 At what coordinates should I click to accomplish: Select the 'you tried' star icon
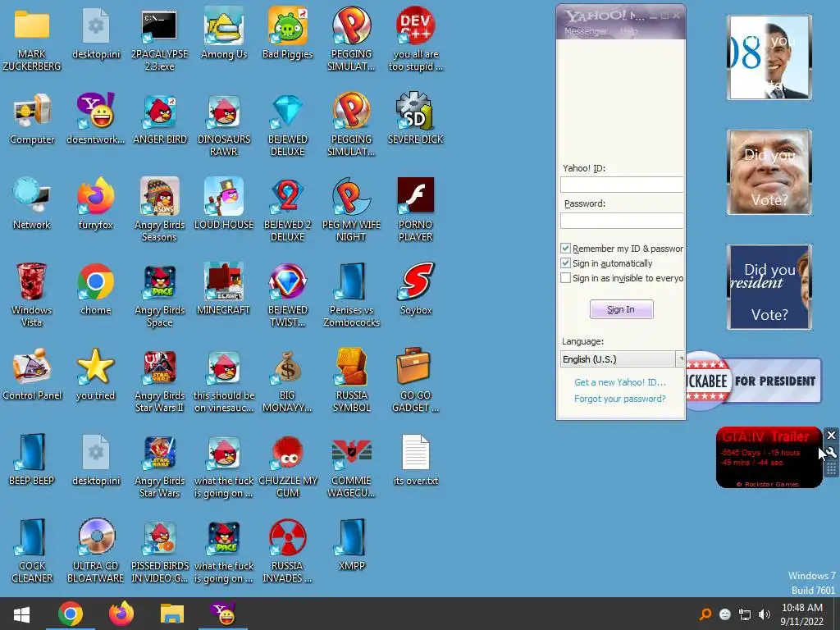(96, 375)
